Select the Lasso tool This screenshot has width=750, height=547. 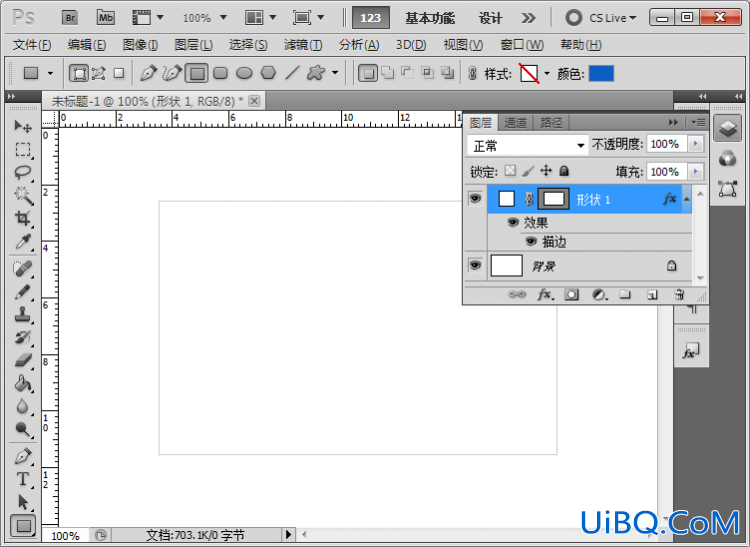(x=22, y=173)
